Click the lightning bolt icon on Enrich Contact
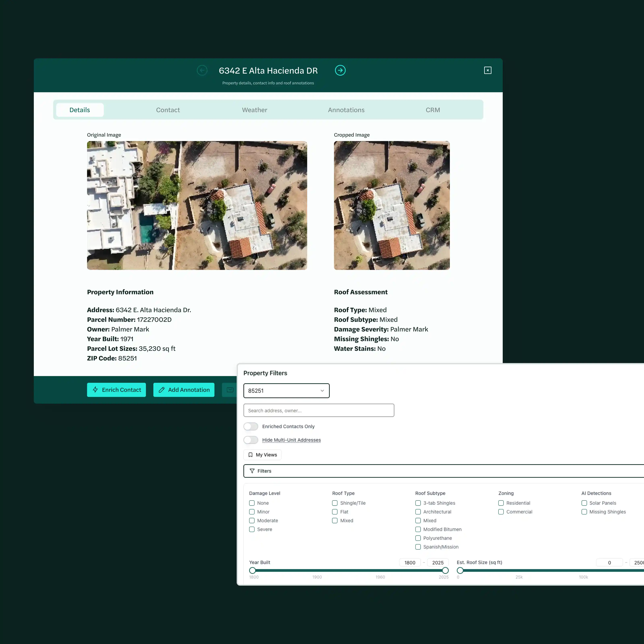644x644 pixels. coord(95,390)
